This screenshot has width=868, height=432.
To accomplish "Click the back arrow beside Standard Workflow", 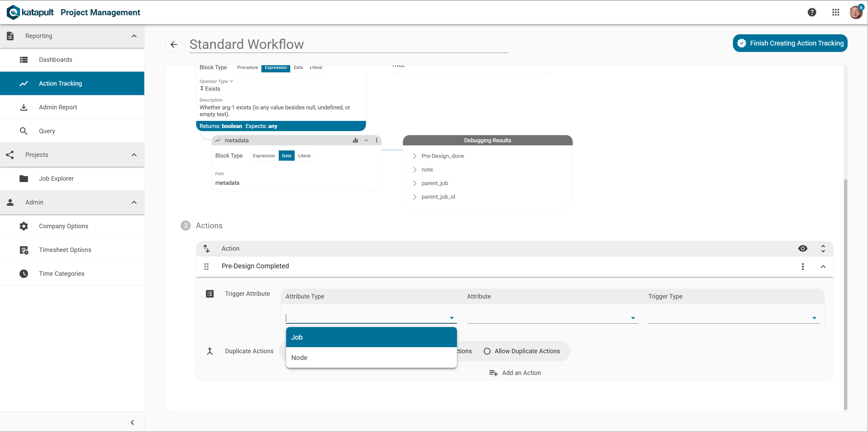I will coord(174,44).
